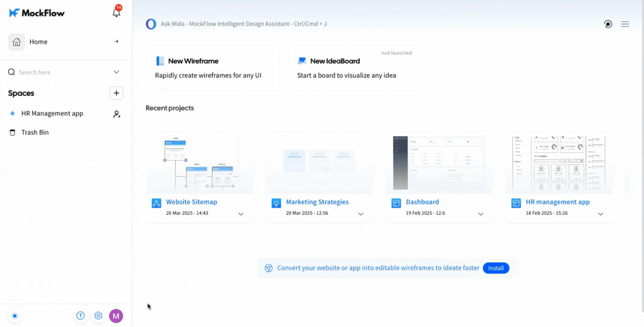
Task: Open the settings gear icon
Action: 98,316
